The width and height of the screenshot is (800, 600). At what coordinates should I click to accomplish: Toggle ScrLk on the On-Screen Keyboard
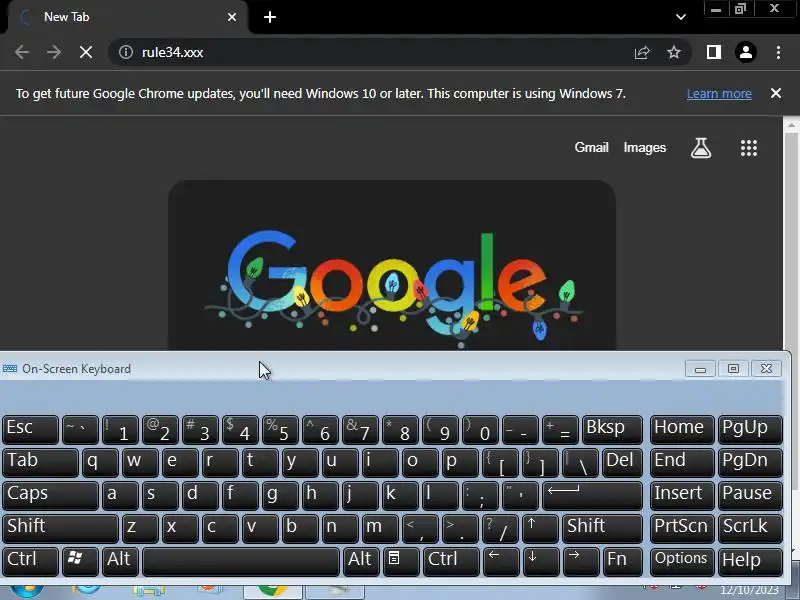tap(749, 528)
